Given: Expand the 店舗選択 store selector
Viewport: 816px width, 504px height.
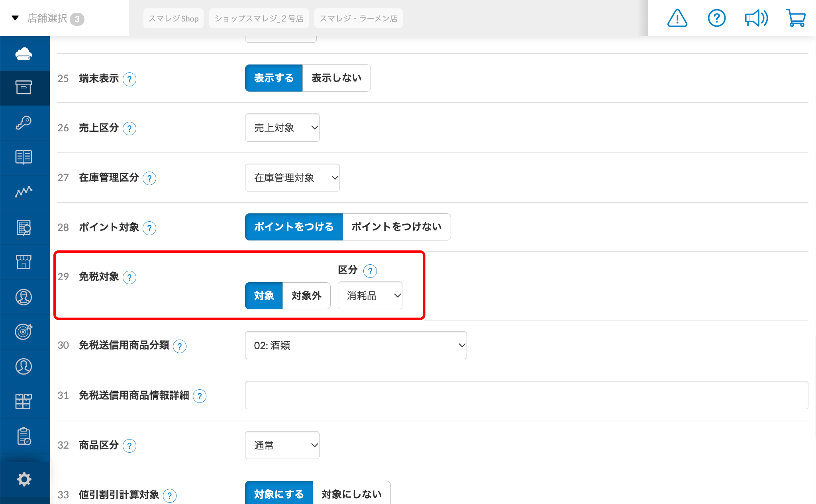Looking at the screenshot, I should click(x=48, y=18).
